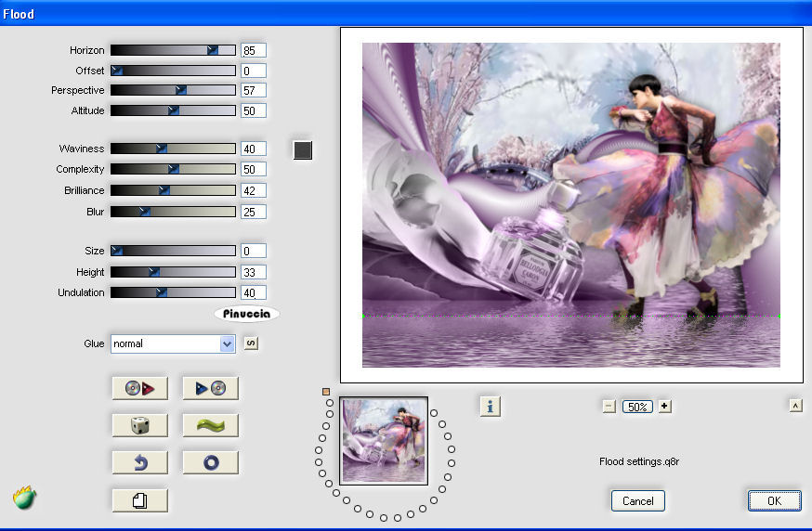Image resolution: width=812 pixels, height=531 pixels.
Task: Click the small 'S' button beside Glue
Action: click(x=251, y=343)
